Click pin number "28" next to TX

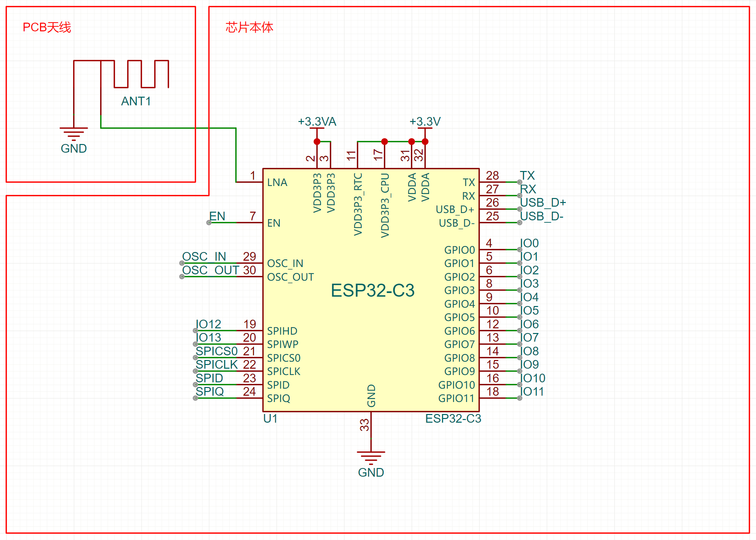click(x=492, y=176)
